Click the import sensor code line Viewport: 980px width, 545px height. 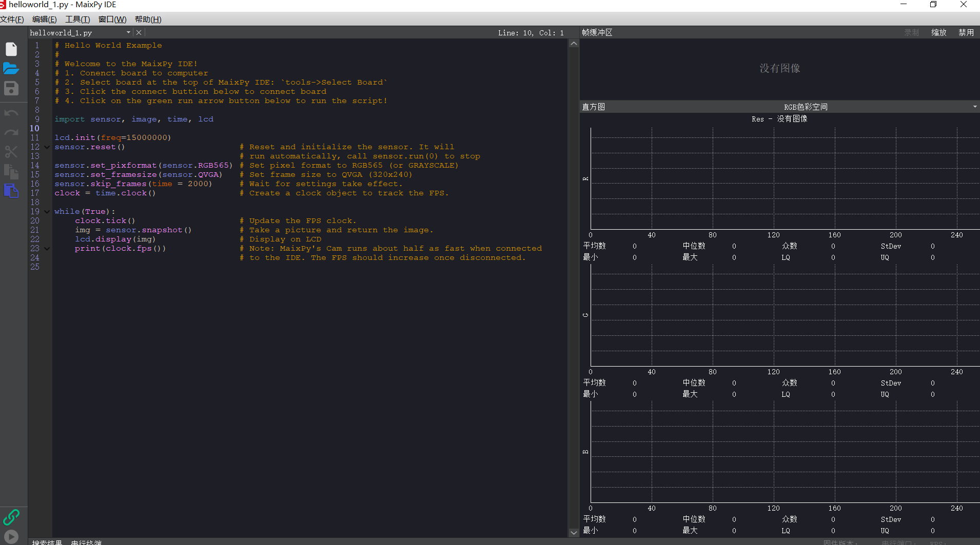click(134, 119)
